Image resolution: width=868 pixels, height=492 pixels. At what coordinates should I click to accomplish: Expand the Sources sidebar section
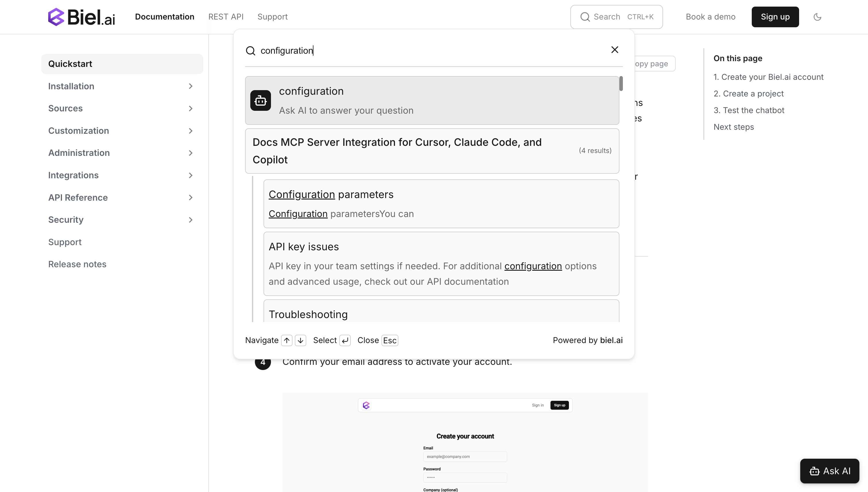[x=190, y=109]
